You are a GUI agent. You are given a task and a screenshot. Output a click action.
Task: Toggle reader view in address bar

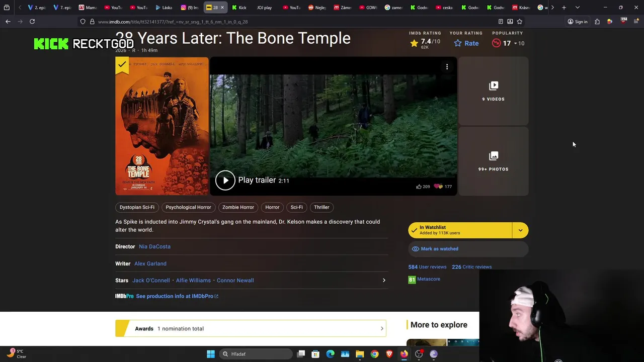point(500,22)
